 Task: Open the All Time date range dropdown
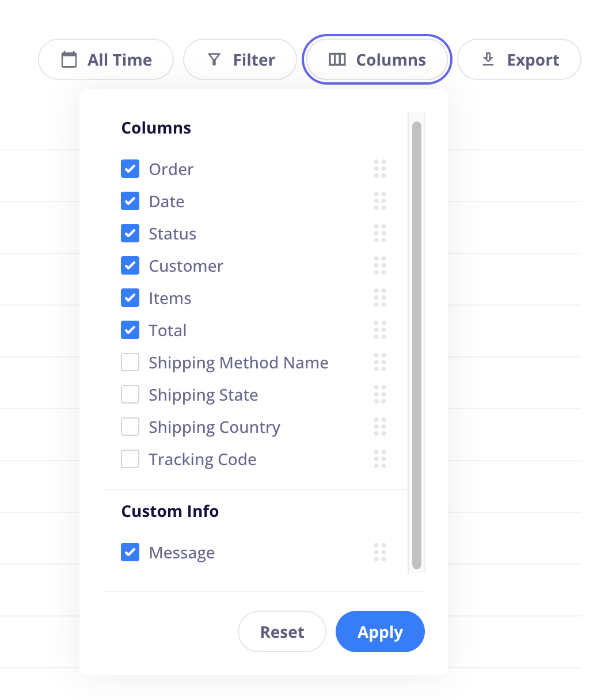(x=106, y=59)
